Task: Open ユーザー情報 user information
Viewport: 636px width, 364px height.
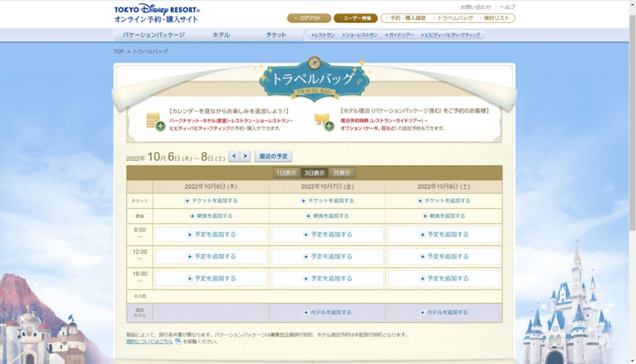Action: [x=356, y=18]
